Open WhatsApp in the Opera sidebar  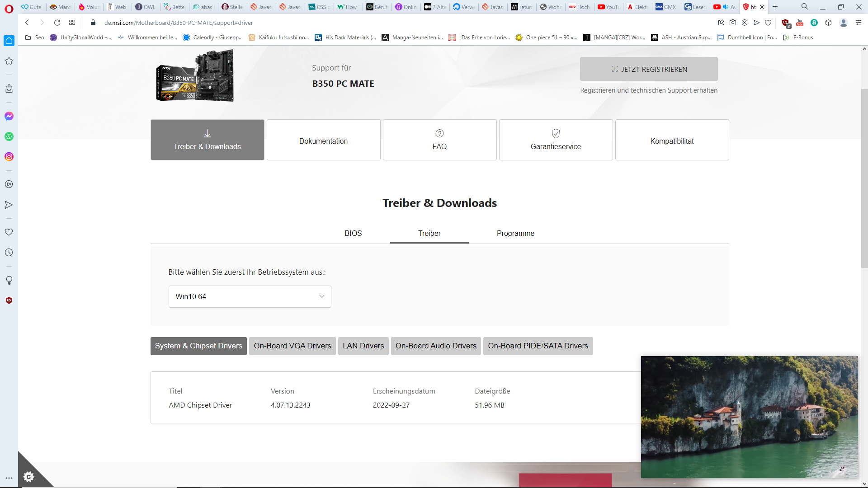pyautogui.click(x=9, y=136)
